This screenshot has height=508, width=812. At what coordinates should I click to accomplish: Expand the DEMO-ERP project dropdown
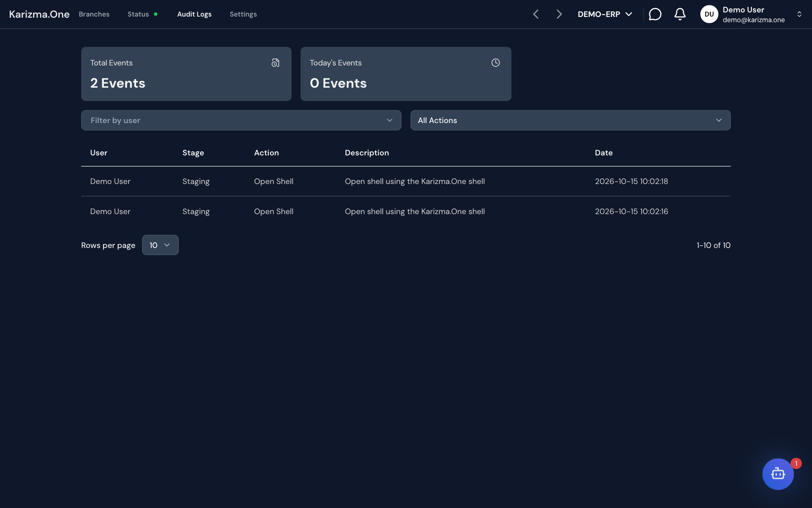605,14
